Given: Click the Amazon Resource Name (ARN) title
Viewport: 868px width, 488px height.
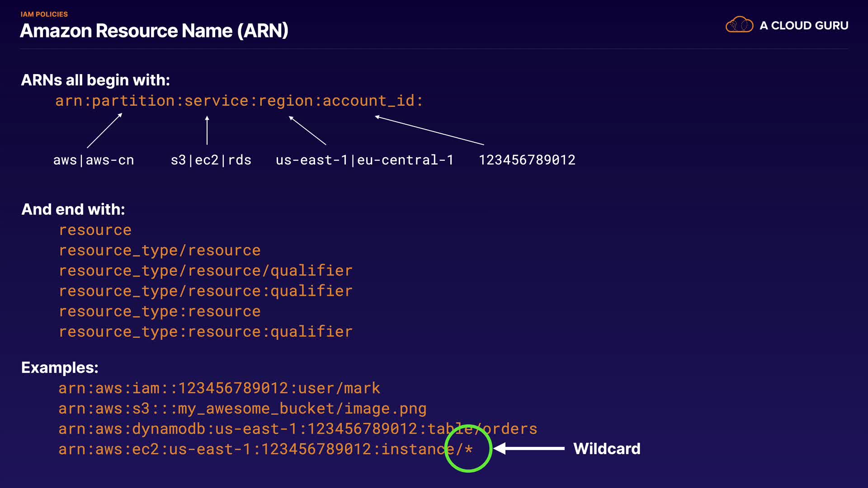Looking at the screenshot, I should (154, 31).
